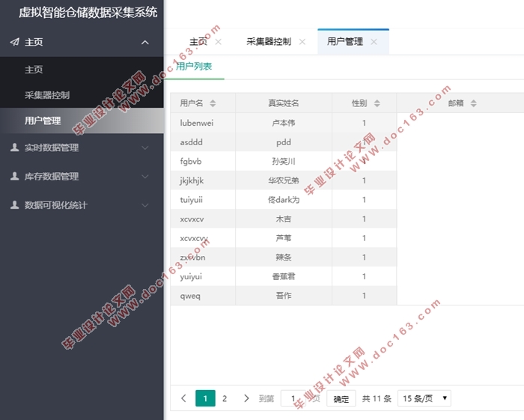The width and height of the screenshot is (524, 420).
Task: Go to page 1 button
Action: pos(205,398)
